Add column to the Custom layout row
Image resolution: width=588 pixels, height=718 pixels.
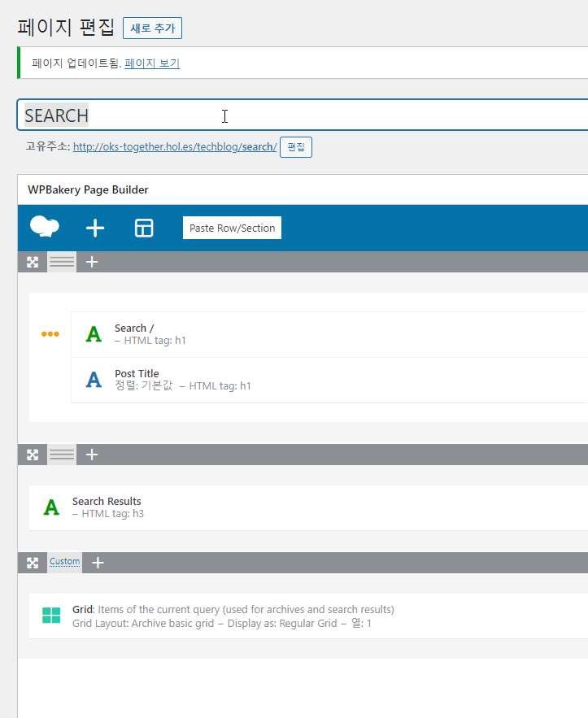click(98, 563)
